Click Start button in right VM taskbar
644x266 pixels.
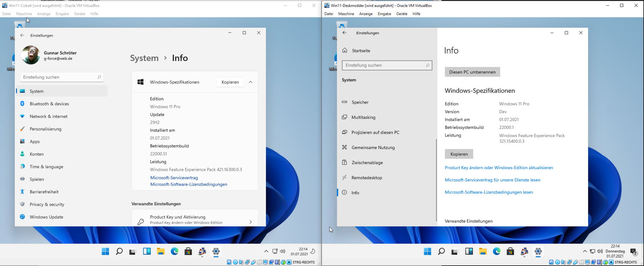(427, 251)
